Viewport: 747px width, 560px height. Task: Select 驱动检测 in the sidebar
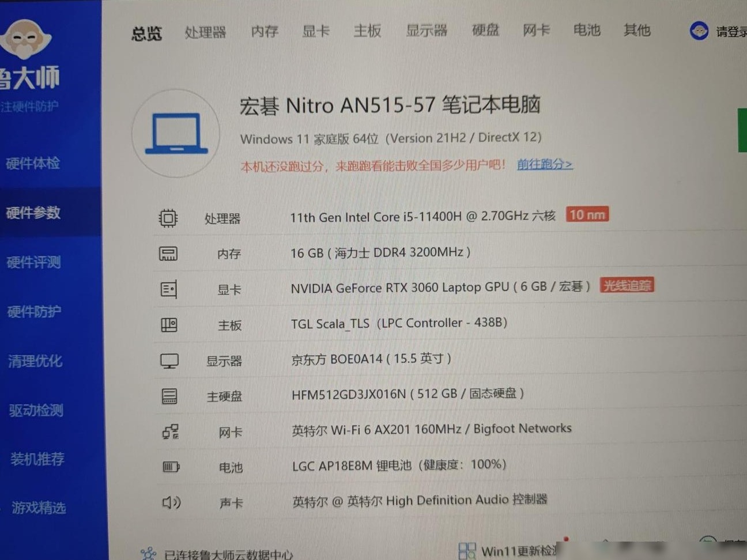36,410
